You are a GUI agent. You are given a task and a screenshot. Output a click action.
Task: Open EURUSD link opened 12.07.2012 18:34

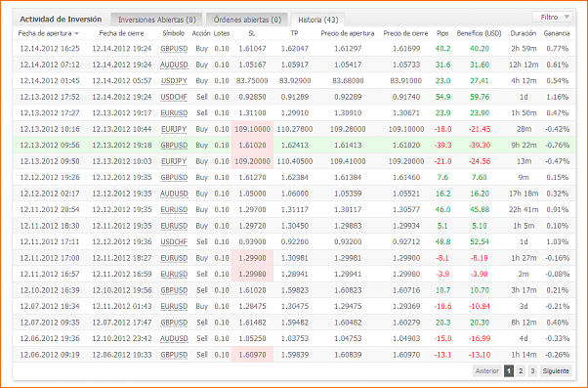pos(174,307)
